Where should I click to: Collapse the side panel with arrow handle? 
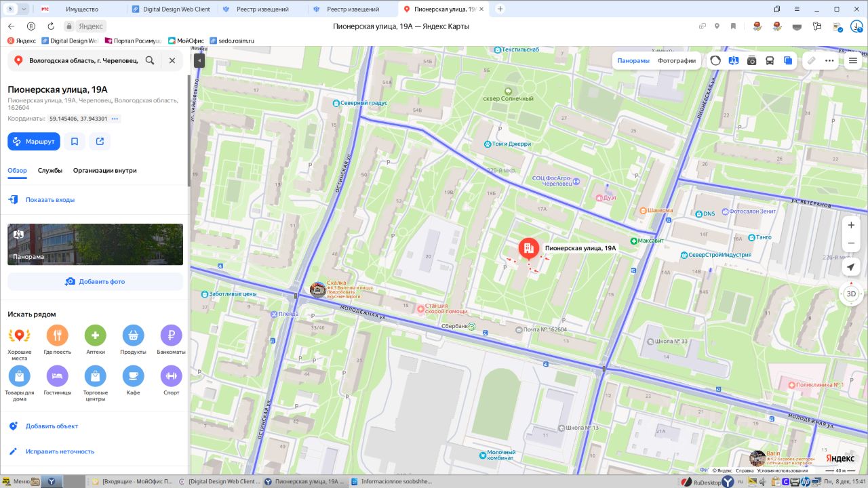point(199,60)
